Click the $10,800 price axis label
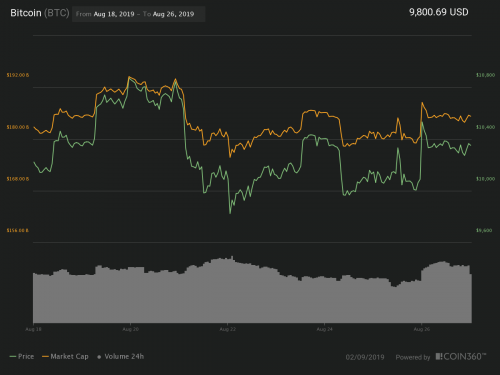 click(x=485, y=75)
